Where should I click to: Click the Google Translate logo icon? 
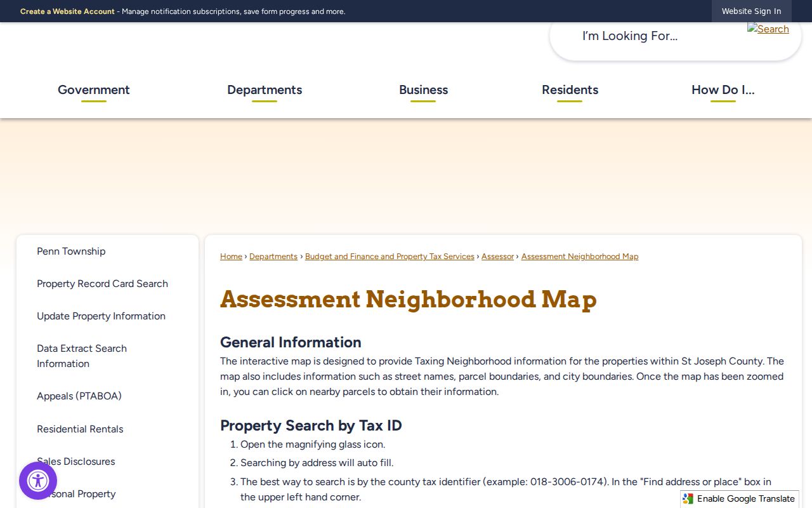coord(688,499)
